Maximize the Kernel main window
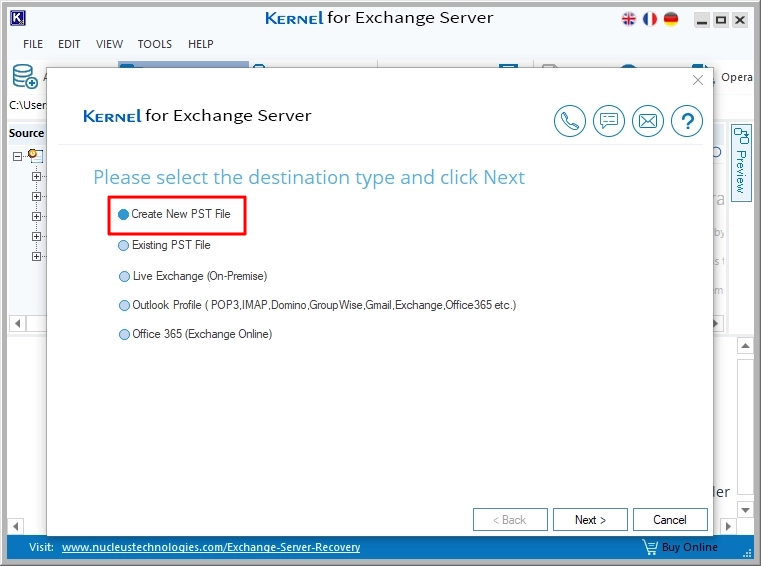This screenshot has height=566, width=761. 721,20
